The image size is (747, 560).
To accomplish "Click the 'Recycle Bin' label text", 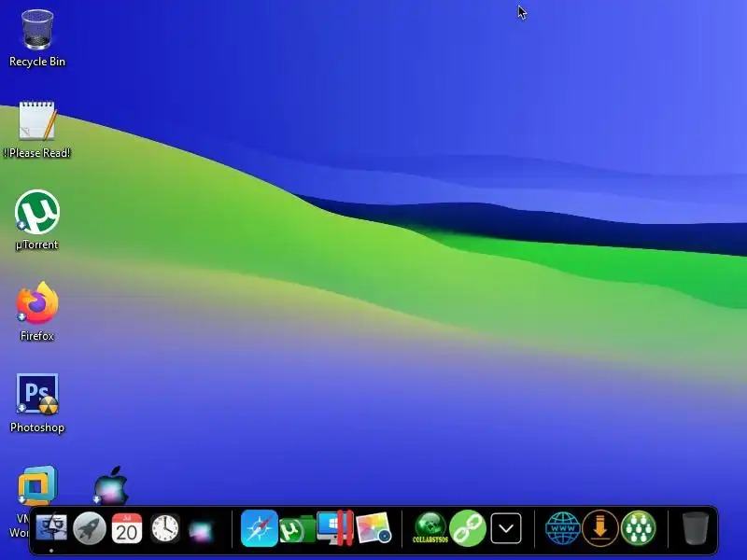I will (x=37, y=62).
